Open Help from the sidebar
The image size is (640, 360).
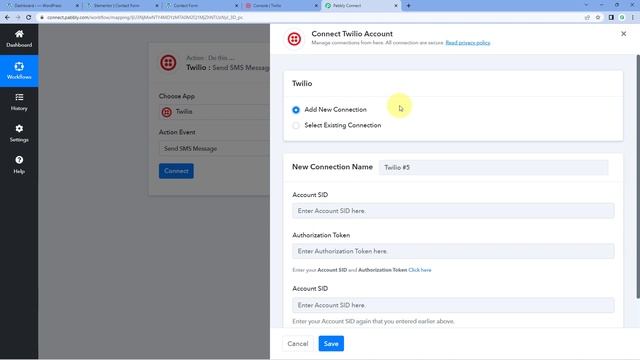(x=19, y=165)
